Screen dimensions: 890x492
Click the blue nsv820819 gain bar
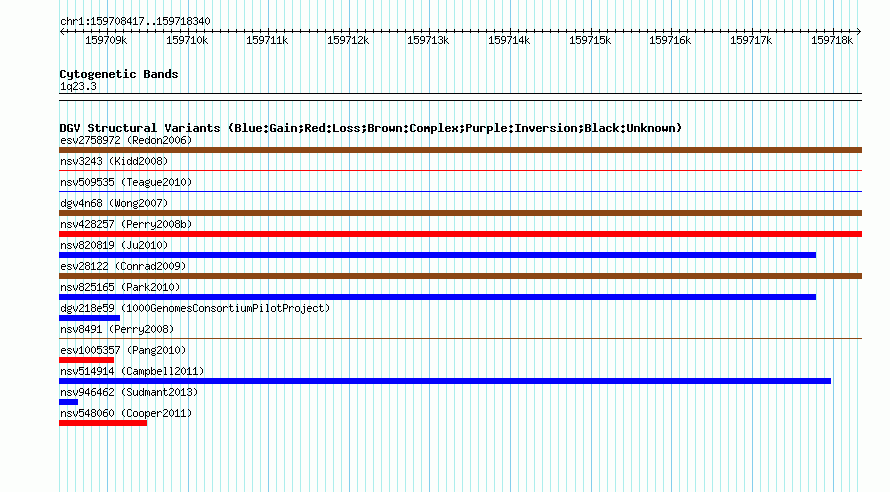pyautogui.click(x=438, y=255)
